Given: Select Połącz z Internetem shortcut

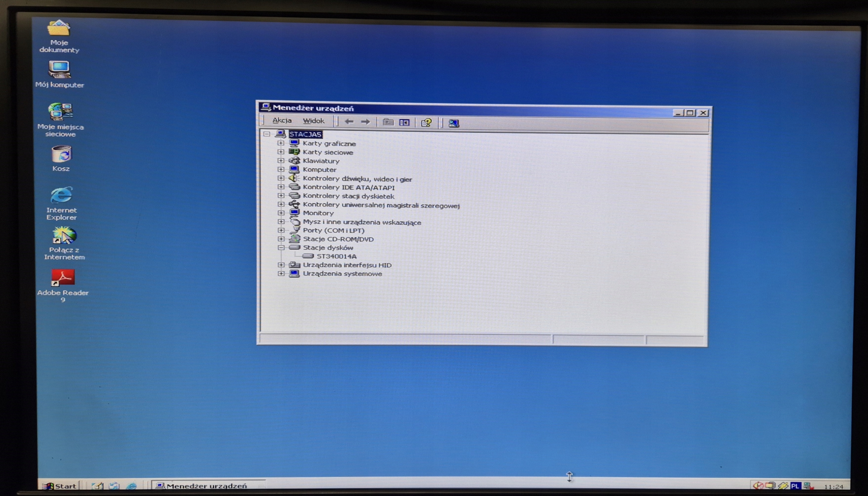Looking at the screenshot, I should [x=64, y=243].
